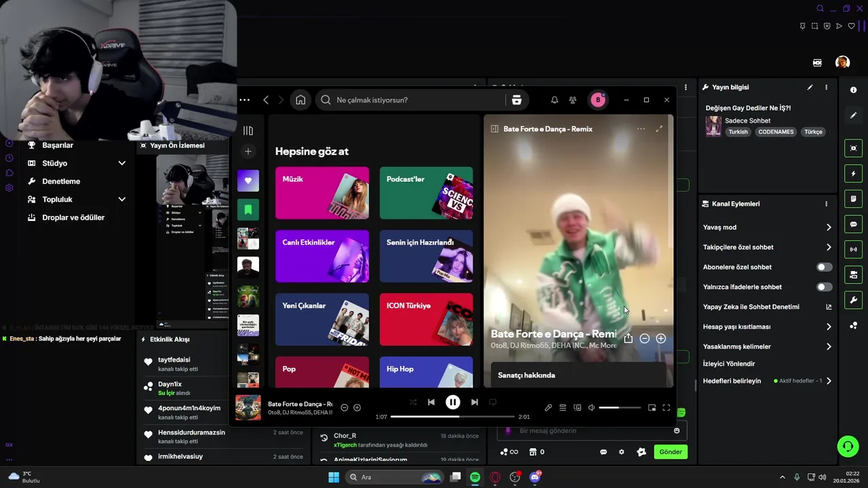
Task: Add song to playlist in bottom bar
Action: [x=357, y=407]
